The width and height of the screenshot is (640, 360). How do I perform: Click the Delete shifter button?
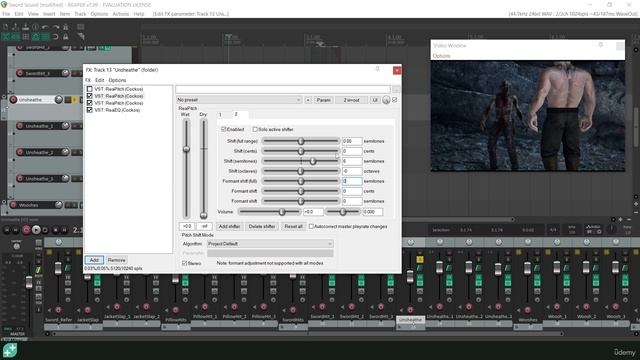coord(262,226)
